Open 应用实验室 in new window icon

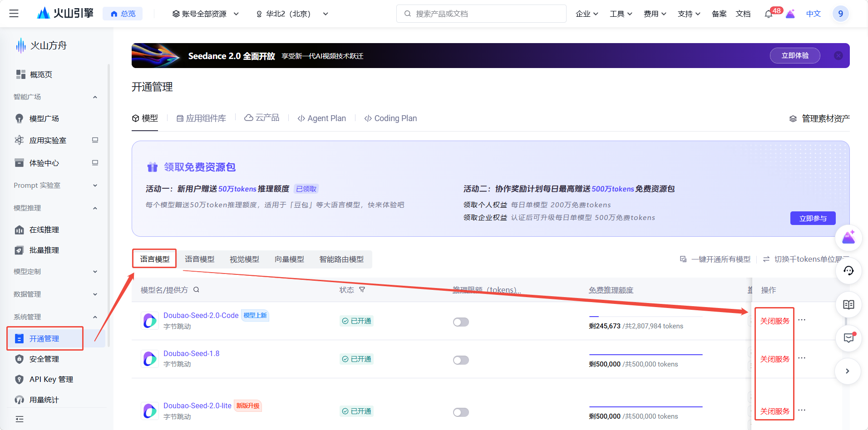(x=95, y=140)
